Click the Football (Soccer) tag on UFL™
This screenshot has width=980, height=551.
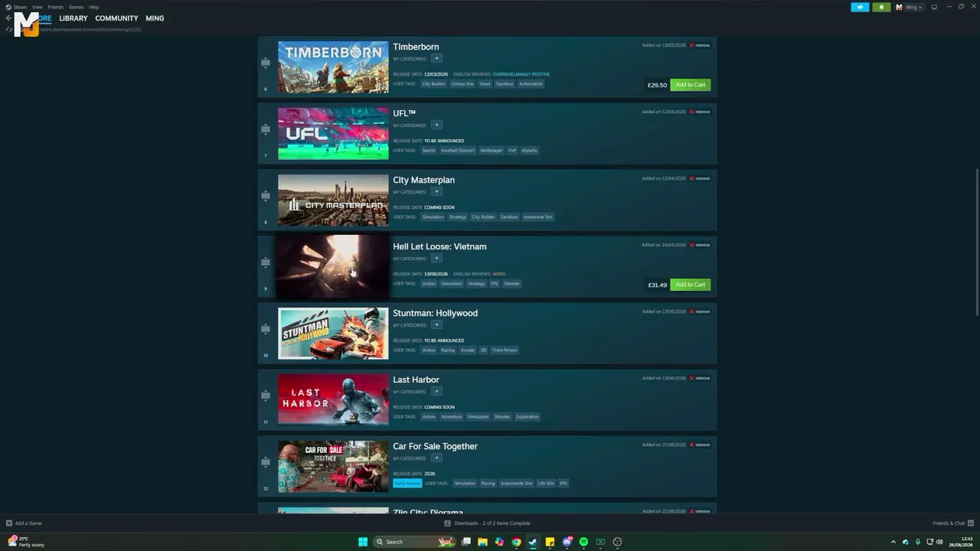[458, 151]
